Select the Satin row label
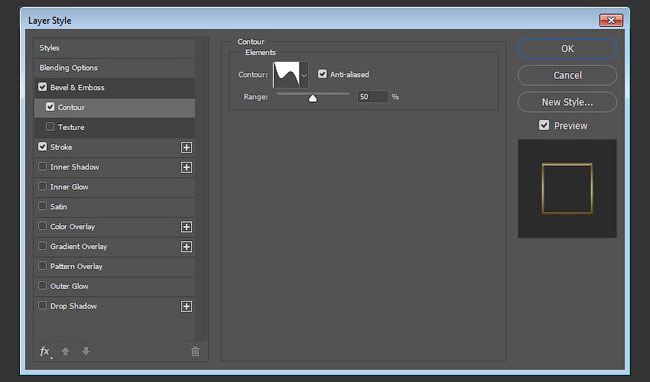This screenshot has width=650, height=382. click(x=58, y=207)
